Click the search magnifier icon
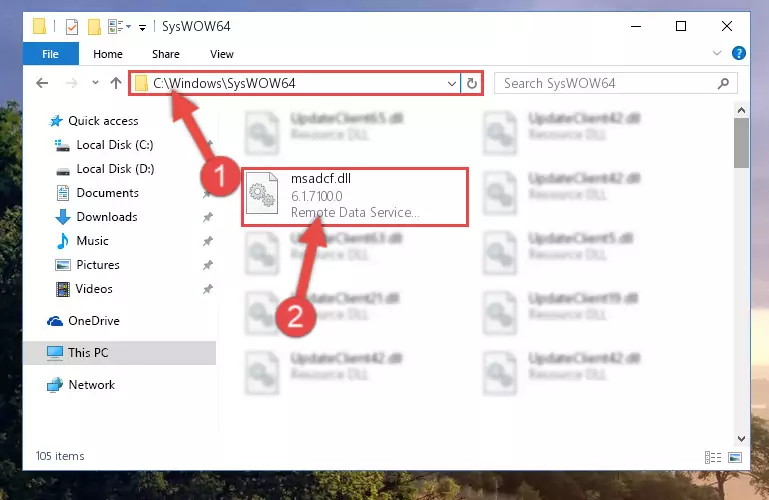 point(723,83)
